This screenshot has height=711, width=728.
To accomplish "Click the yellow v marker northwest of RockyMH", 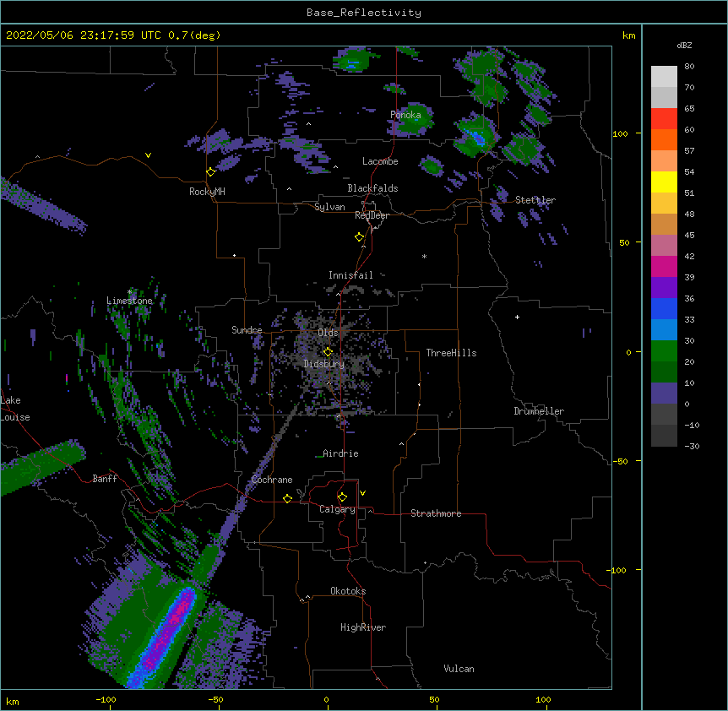I will point(148,155).
